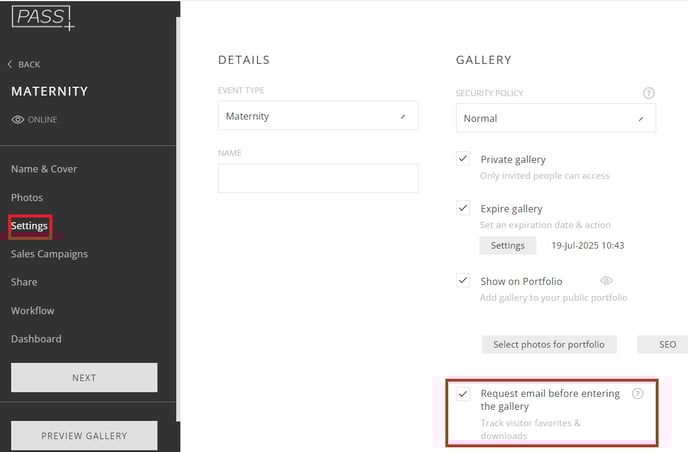Click the eye icon beside Show on Portfolio
The height and width of the screenshot is (452, 688).
tap(606, 280)
